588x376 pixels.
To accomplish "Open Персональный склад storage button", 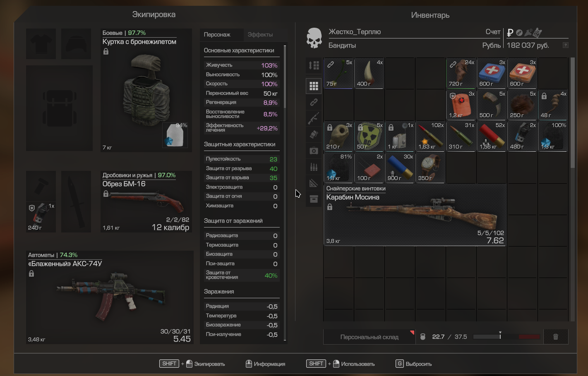I will coord(369,337).
